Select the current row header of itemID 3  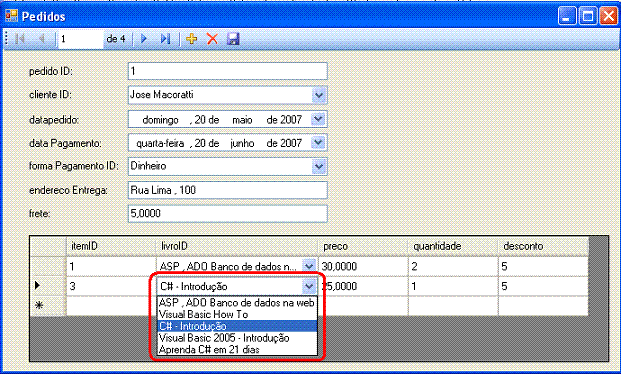coord(48,286)
